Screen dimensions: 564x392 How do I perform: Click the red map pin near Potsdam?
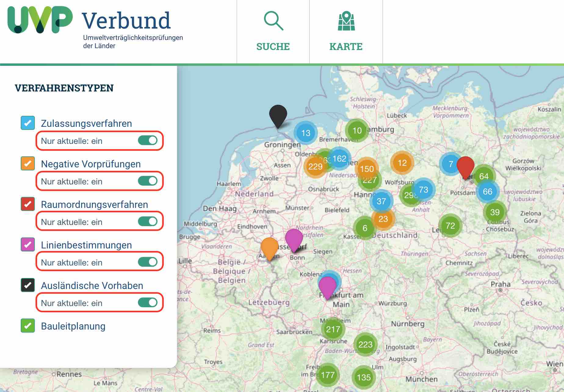465,166
